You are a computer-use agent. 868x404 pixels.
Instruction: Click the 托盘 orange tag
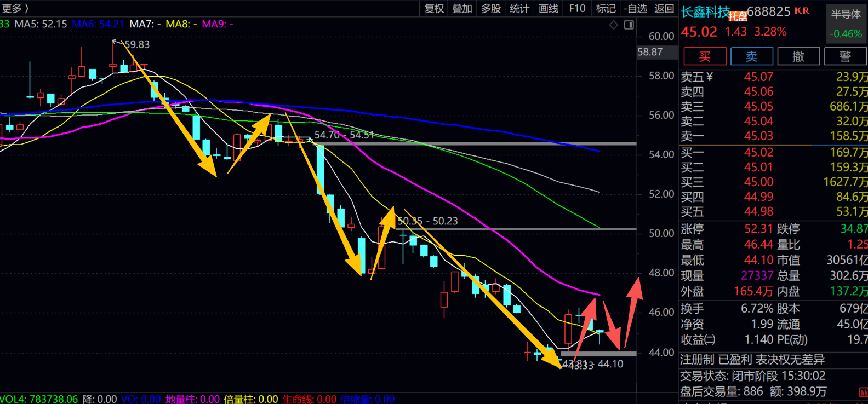[738, 17]
